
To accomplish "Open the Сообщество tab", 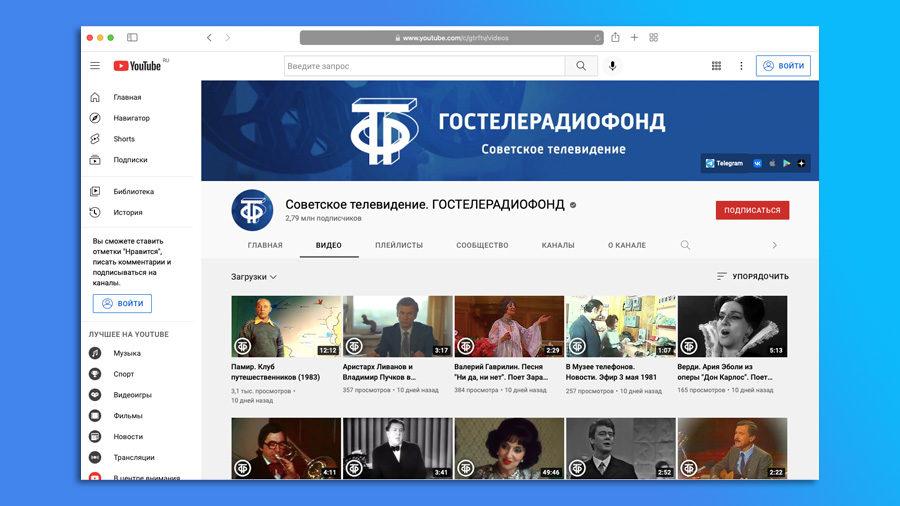I will 482,245.
